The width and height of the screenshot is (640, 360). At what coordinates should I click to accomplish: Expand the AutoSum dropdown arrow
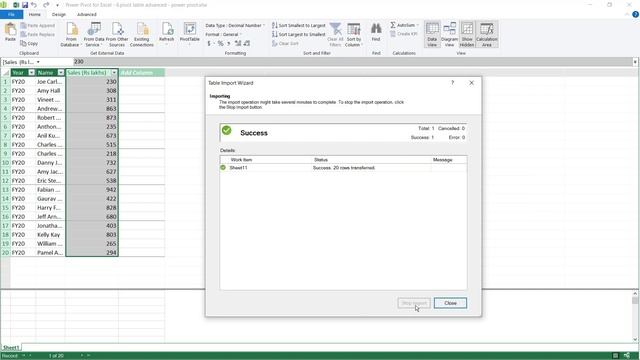pos(418,25)
